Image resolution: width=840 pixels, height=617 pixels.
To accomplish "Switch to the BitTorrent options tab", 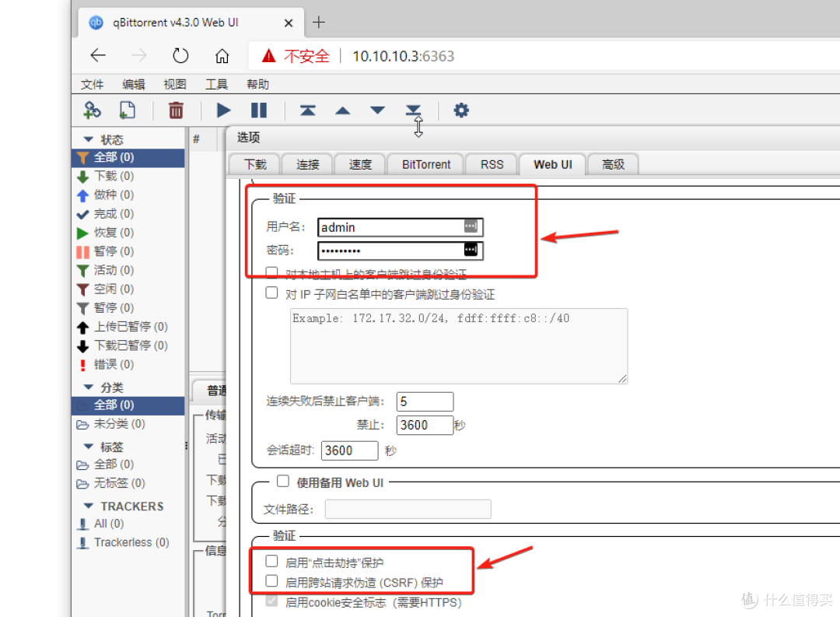I will (x=426, y=165).
